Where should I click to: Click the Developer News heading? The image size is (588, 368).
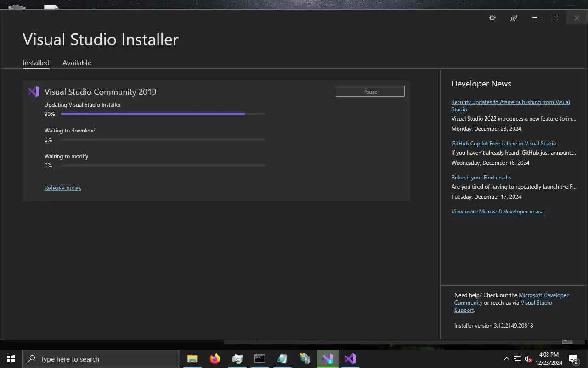tap(481, 84)
